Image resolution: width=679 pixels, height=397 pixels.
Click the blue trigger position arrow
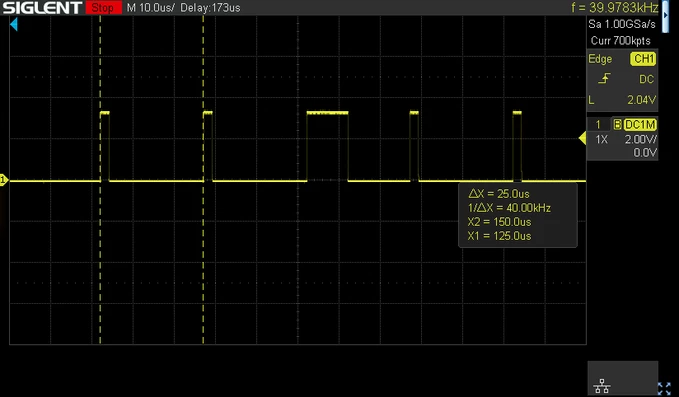point(13,24)
